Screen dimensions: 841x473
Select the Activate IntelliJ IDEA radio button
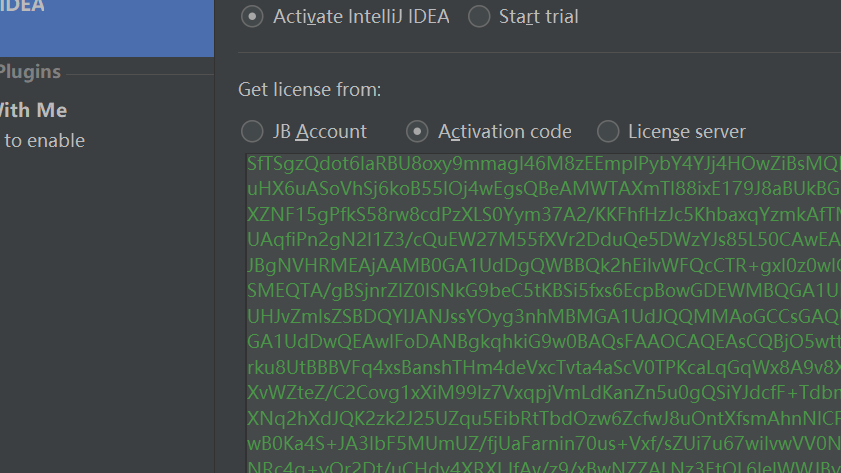pyautogui.click(x=252, y=17)
